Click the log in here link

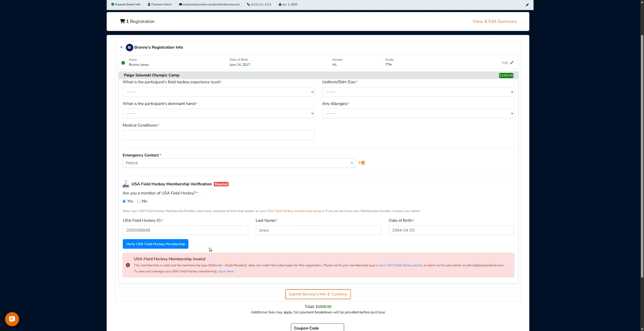226,271
